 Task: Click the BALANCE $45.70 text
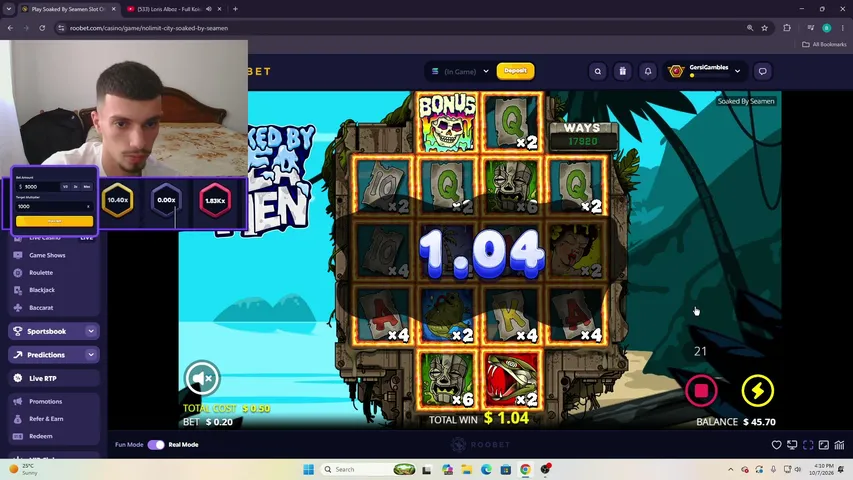pyautogui.click(x=735, y=422)
